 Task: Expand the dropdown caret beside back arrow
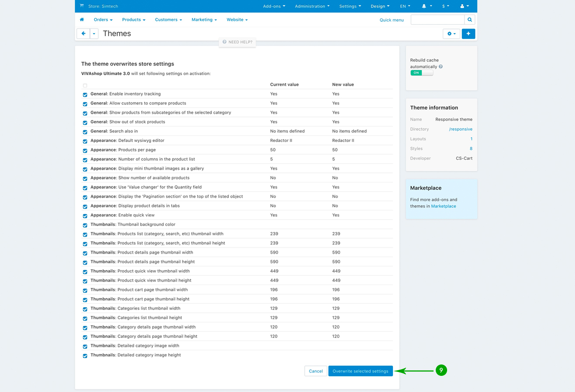coord(94,34)
